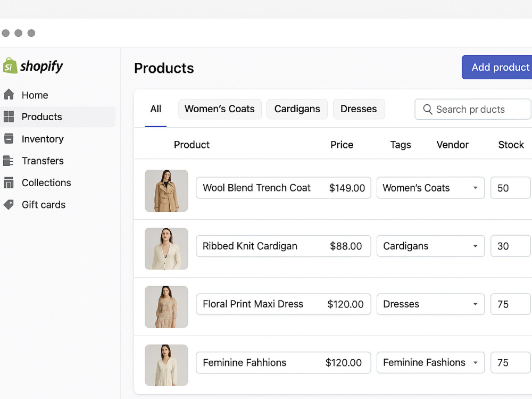Viewport: 532px width, 399px height.
Task: Click the Add product button
Action: (x=497, y=67)
